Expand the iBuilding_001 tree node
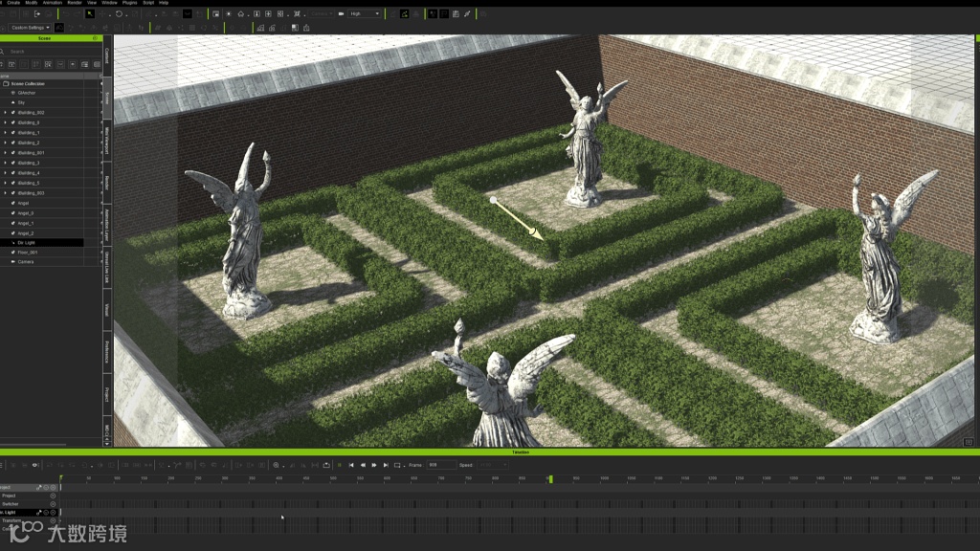The height and width of the screenshot is (551, 980). (x=5, y=152)
